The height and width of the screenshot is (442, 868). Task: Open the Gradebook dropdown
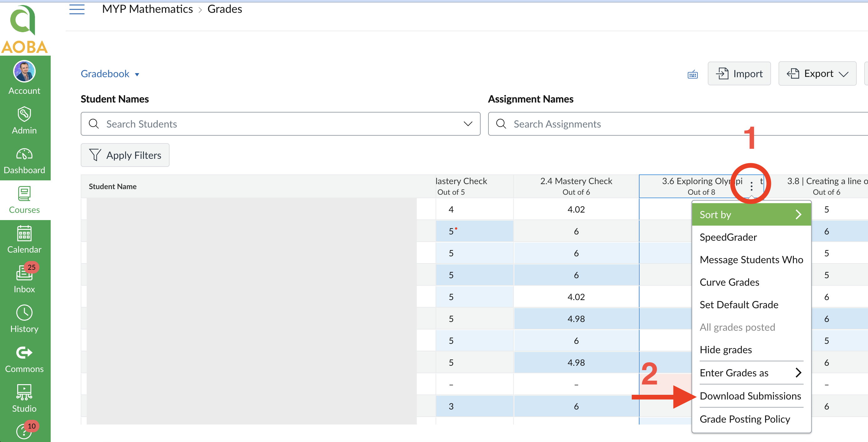(110, 73)
